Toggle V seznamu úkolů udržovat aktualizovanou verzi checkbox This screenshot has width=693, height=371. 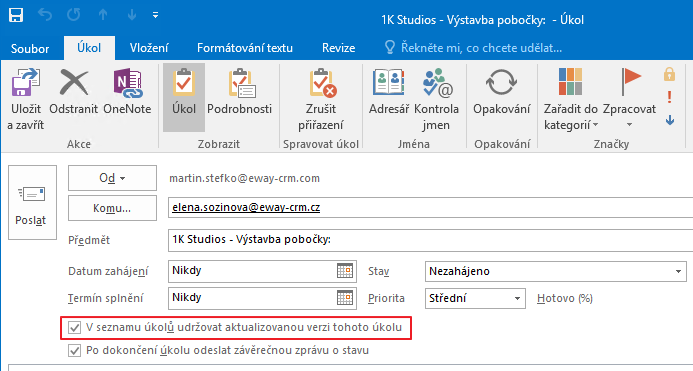[74, 328]
